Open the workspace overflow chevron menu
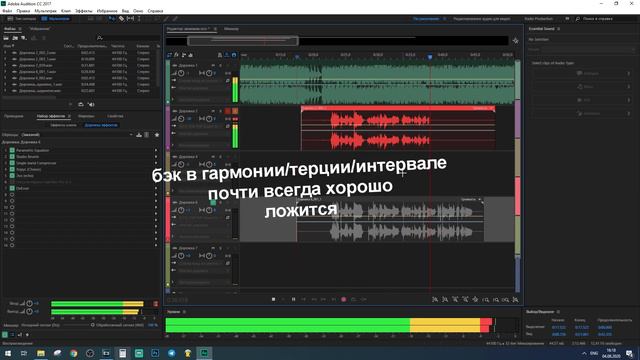Viewport: 640px width, 360px height. pyautogui.click(x=567, y=19)
